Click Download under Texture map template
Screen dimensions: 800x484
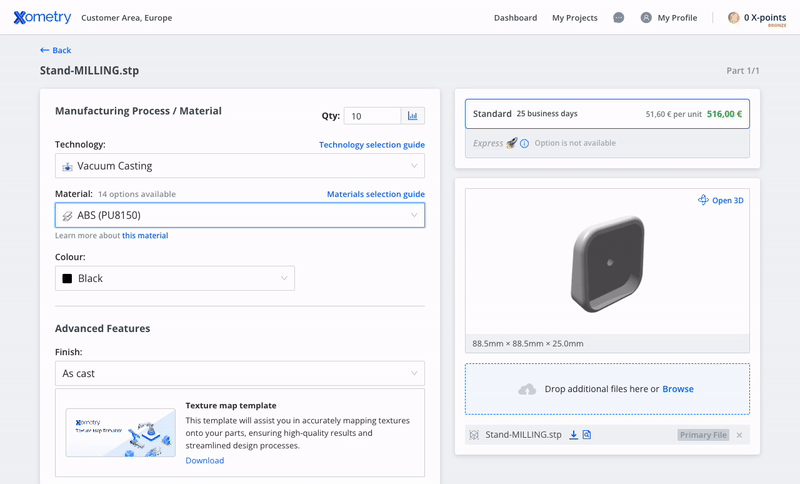(204, 460)
